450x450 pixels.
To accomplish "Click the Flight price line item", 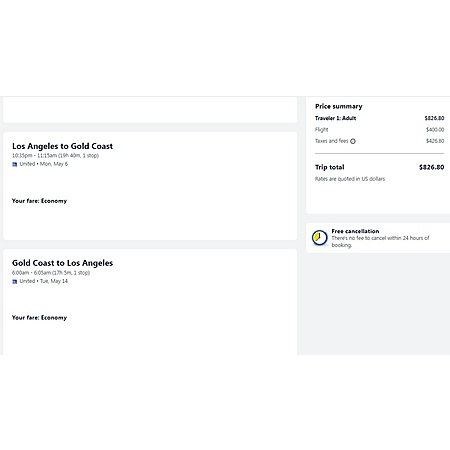I will click(379, 129).
